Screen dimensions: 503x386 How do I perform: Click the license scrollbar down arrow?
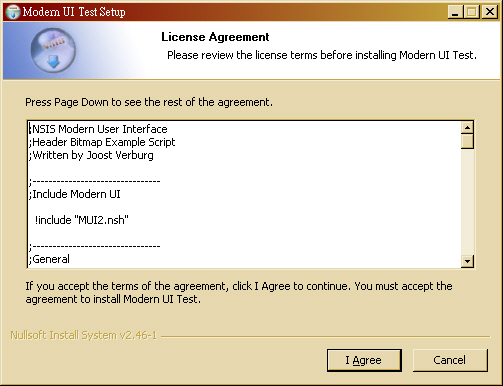point(467,261)
